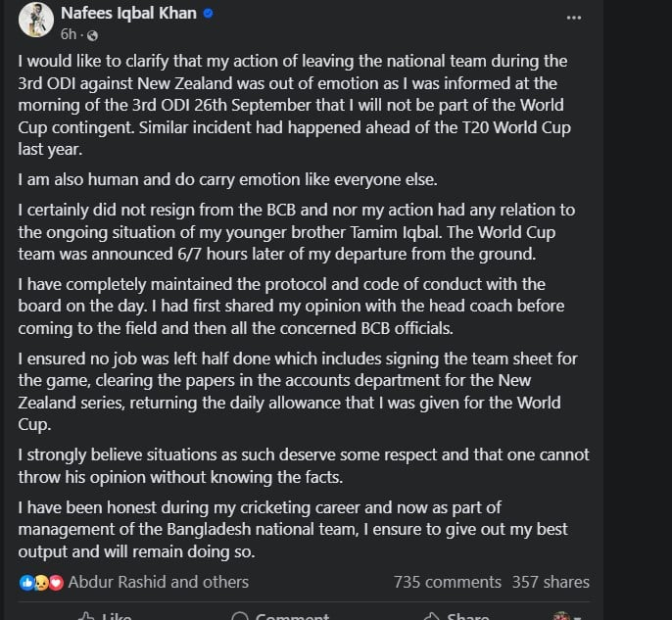Click the sad reaction emoji icon
672x620 pixels.
[41, 582]
